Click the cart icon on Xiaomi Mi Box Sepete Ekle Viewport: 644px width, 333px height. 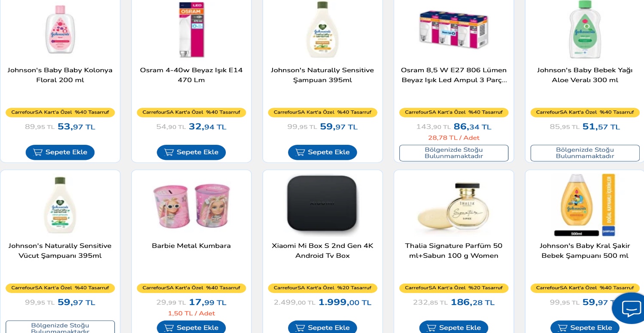click(300, 327)
